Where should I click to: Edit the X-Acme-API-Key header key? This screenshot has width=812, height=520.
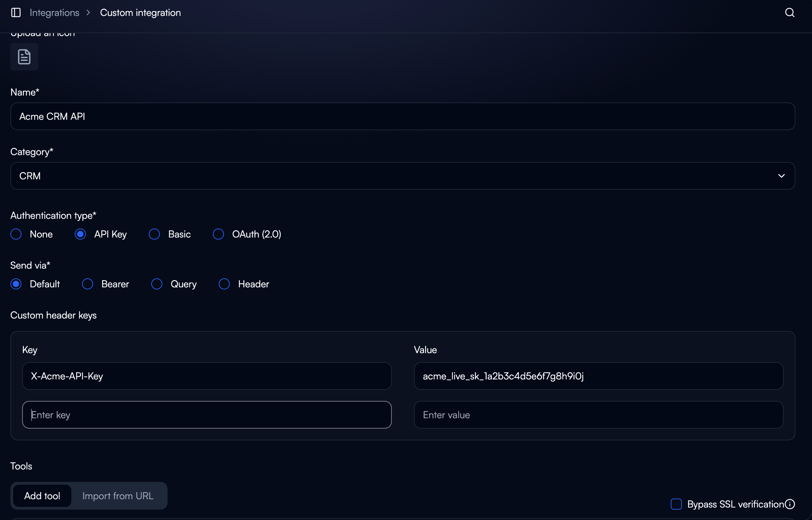pos(207,376)
